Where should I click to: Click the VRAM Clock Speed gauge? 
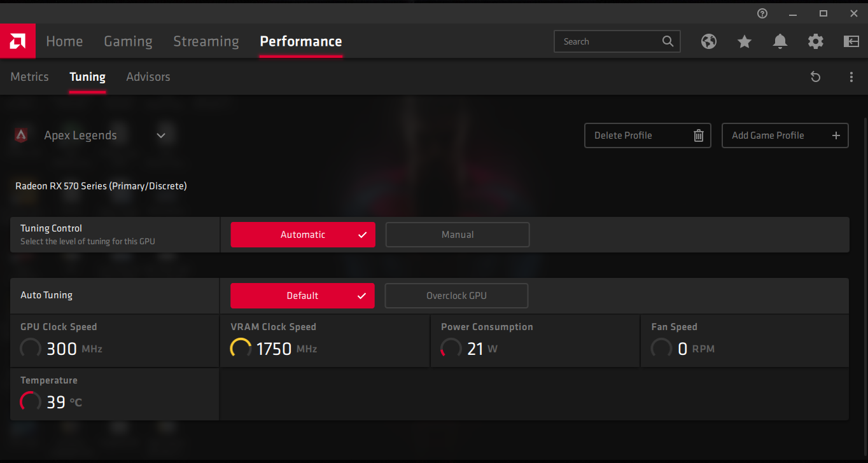pos(241,348)
